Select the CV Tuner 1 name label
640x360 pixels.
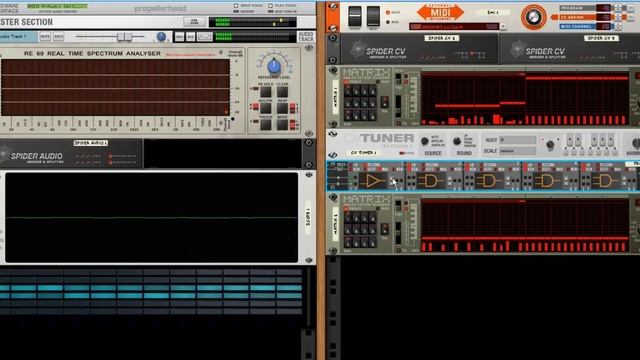(x=363, y=153)
